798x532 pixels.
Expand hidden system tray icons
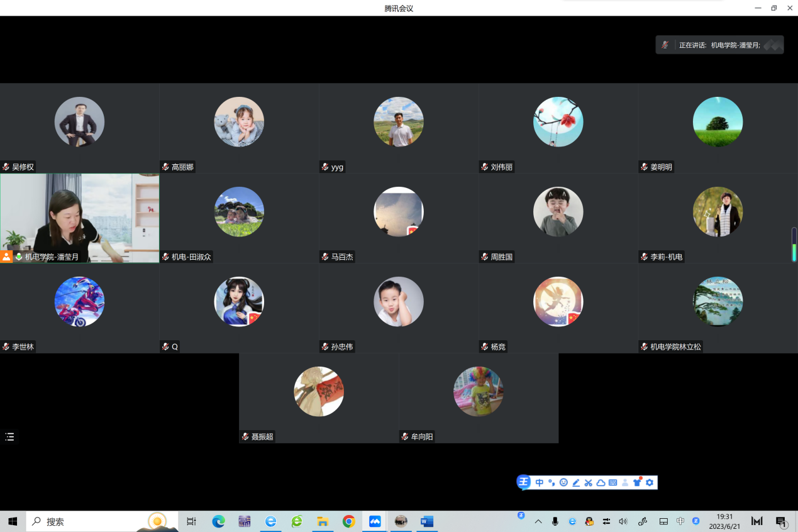click(538, 521)
